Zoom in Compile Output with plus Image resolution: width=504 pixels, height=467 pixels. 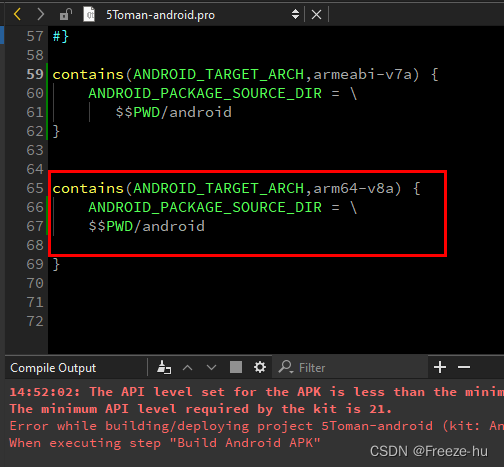(x=440, y=367)
